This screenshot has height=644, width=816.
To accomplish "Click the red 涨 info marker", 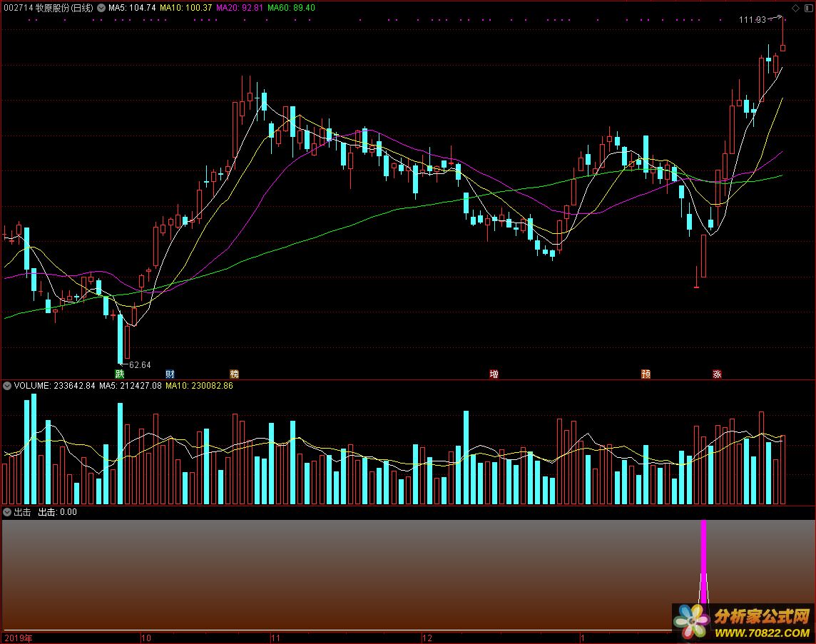I will click(x=717, y=374).
